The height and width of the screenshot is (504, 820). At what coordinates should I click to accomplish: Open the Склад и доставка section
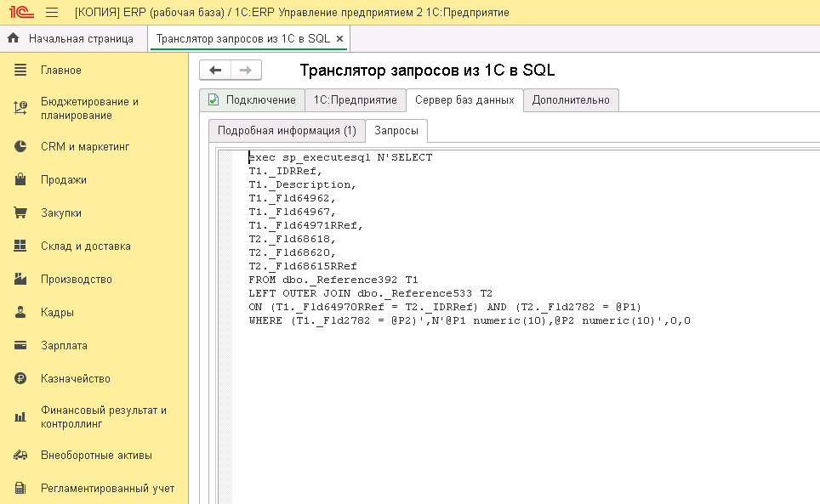coord(86,246)
